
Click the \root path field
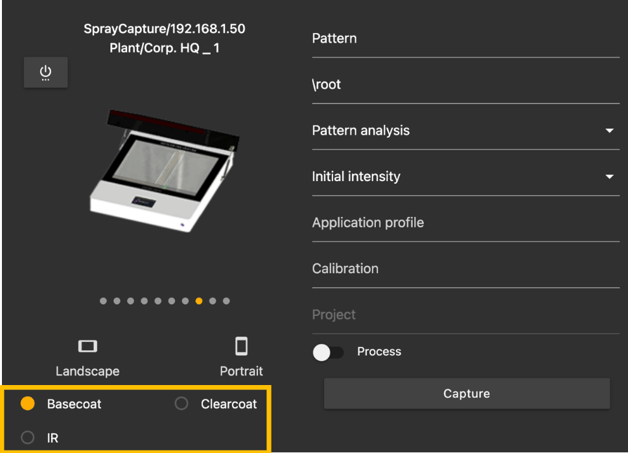pyautogui.click(x=465, y=85)
